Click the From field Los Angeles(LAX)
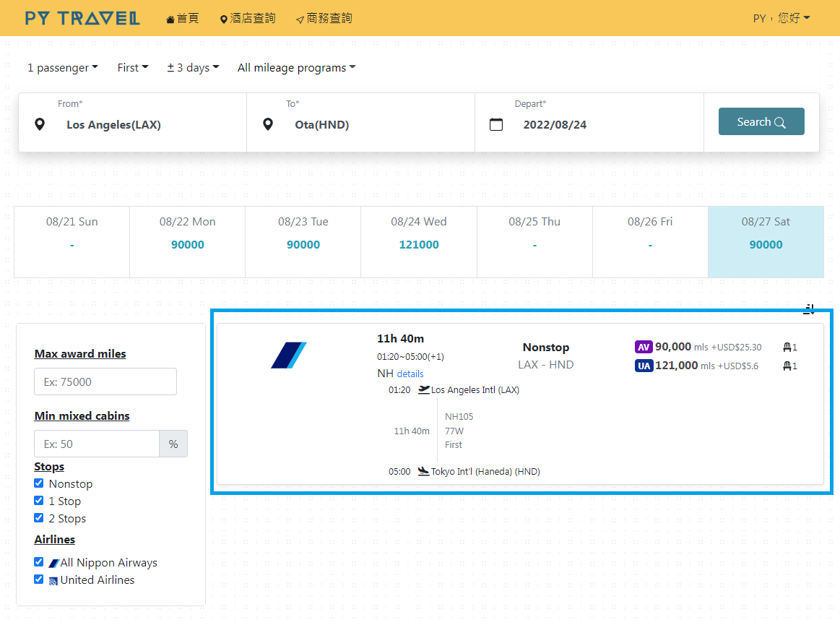Viewport: 840px width, 625px height. (x=133, y=123)
